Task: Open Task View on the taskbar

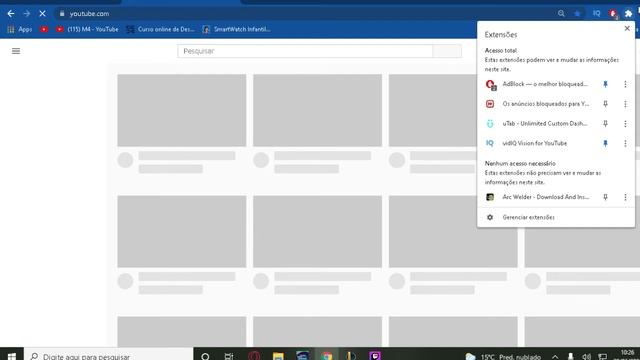Action: [229, 356]
